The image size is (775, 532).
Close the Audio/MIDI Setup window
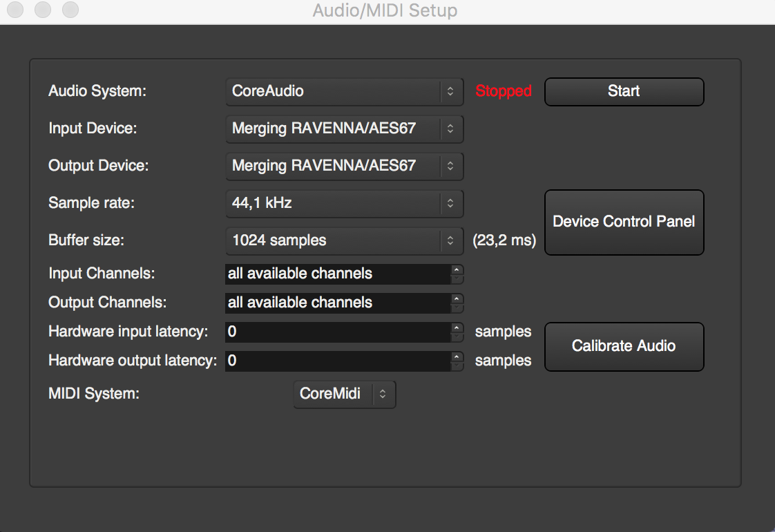(15, 10)
